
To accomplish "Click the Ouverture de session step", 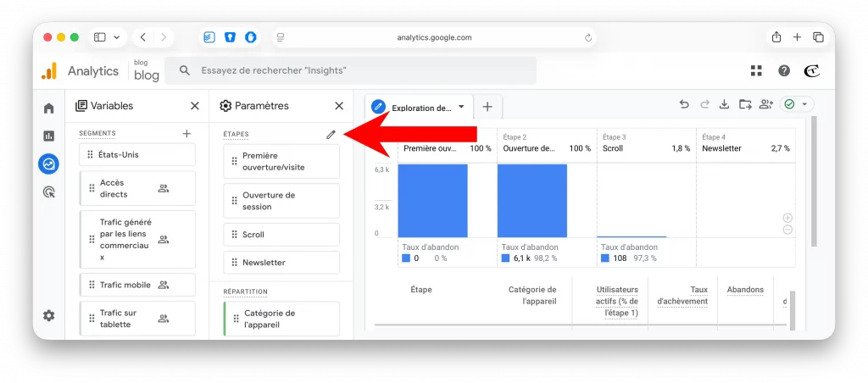I will coord(281,201).
